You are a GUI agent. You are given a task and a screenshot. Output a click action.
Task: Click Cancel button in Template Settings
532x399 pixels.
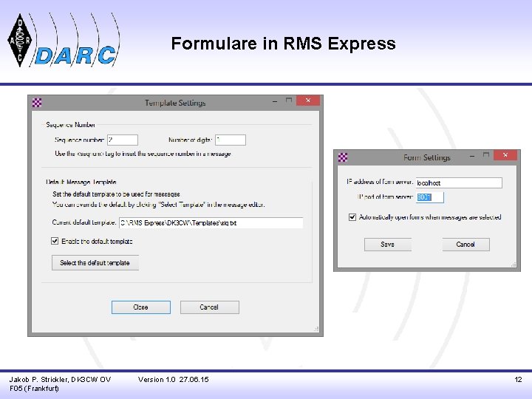[210, 307]
